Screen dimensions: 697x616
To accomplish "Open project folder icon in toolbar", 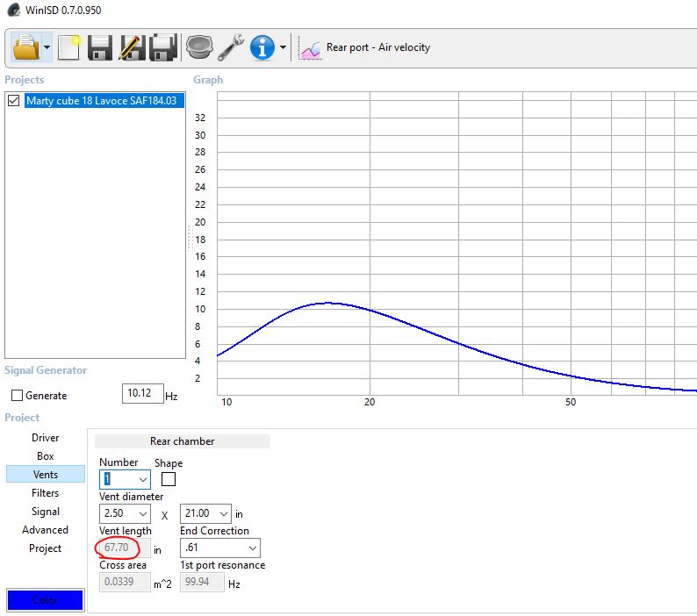I will coord(25,47).
